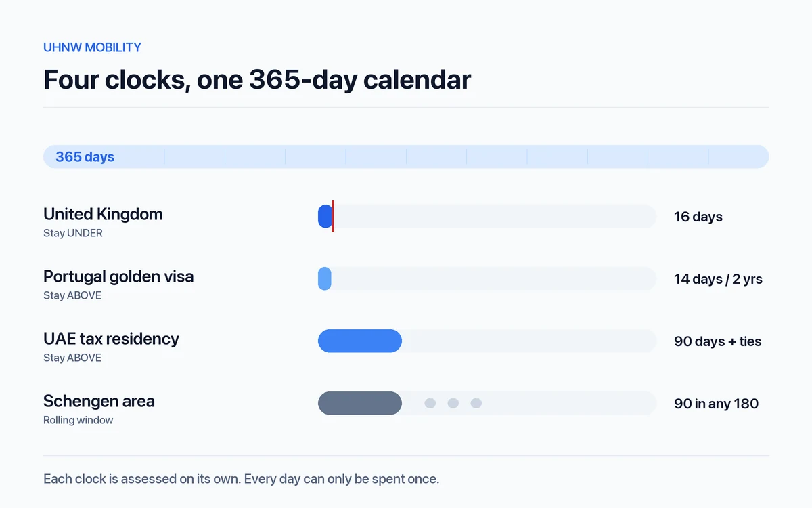
Task: Click the 14 days / 2 yrs value
Action: click(718, 279)
